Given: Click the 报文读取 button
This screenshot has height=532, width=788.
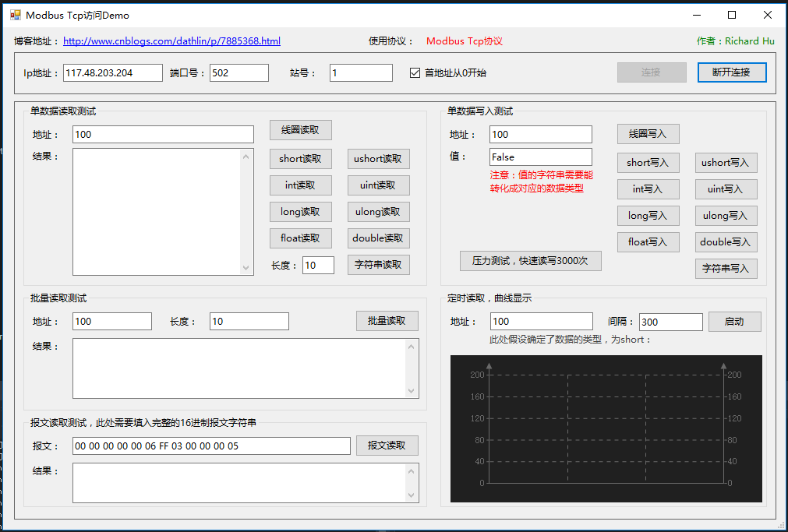Looking at the screenshot, I should click(x=387, y=446).
